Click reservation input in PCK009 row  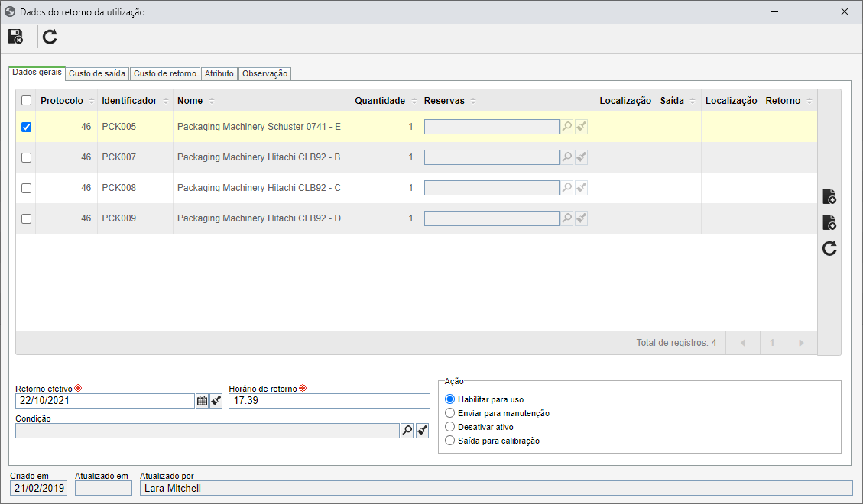(x=492, y=218)
